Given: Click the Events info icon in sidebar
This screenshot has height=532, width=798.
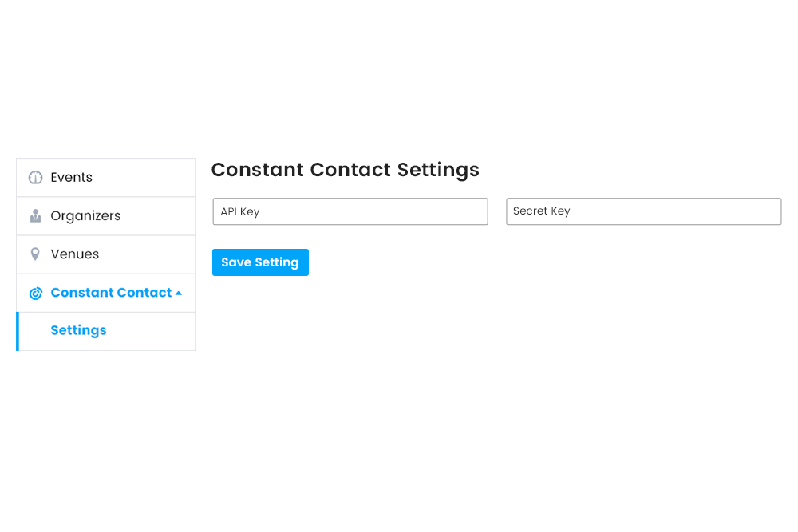Looking at the screenshot, I should [35, 177].
